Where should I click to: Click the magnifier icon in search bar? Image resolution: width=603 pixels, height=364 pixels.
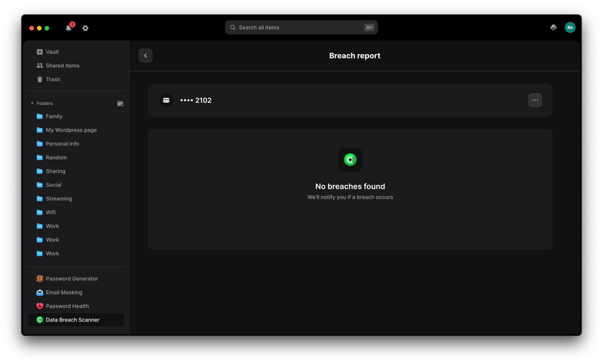click(x=233, y=28)
